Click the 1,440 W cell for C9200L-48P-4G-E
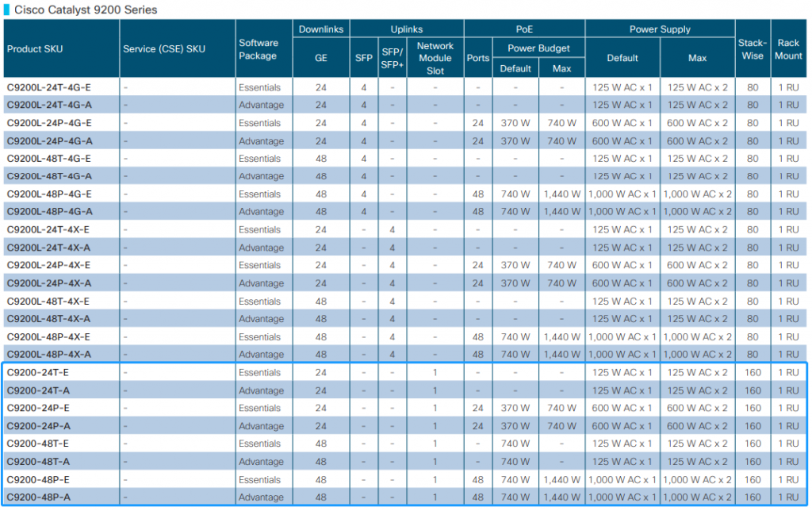Screen dimensions: 812x511 click(x=561, y=194)
